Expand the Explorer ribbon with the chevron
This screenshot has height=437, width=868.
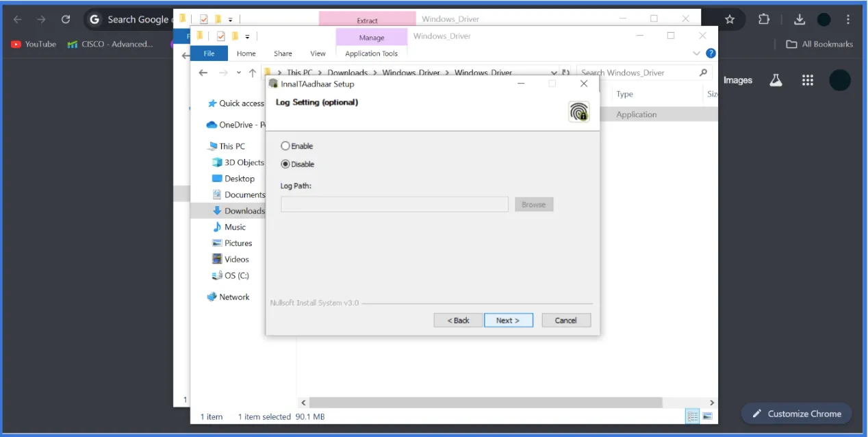pos(697,53)
